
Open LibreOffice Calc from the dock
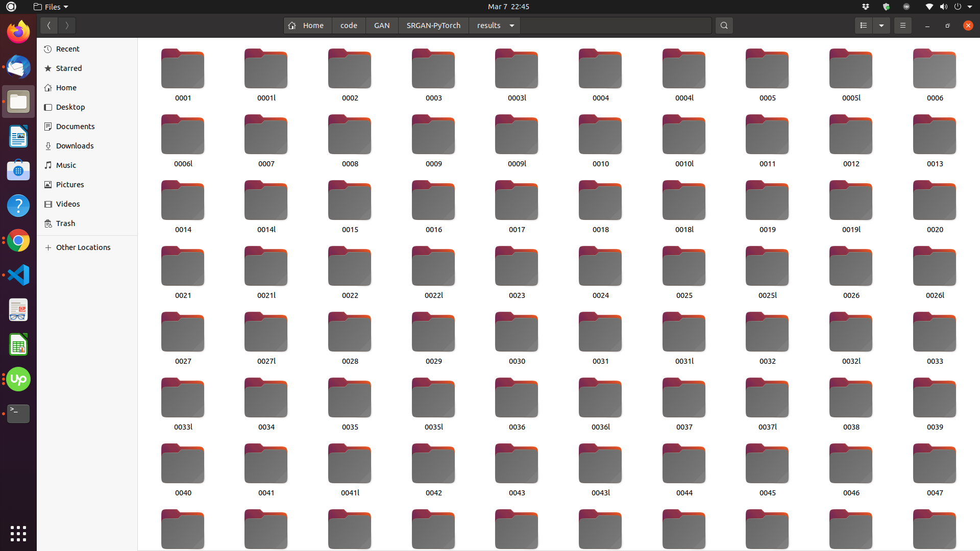pyautogui.click(x=18, y=344)
